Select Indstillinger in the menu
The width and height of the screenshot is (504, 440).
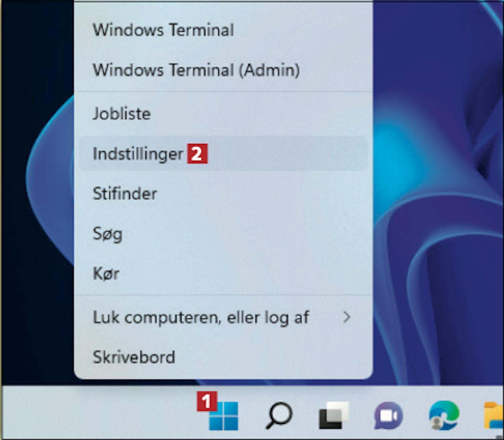tap(223, 153)
